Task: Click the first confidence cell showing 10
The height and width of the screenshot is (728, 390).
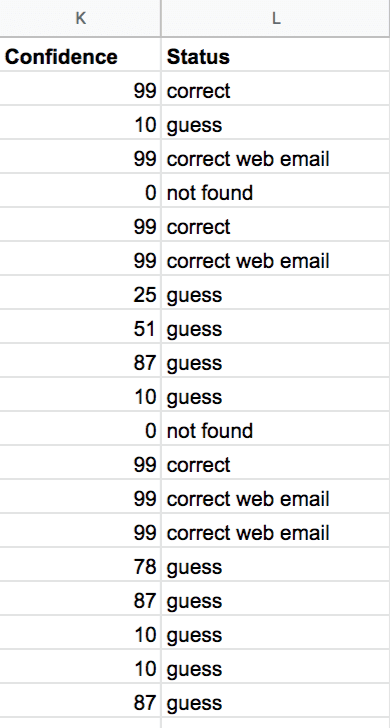Action: (x=80, y=123)
